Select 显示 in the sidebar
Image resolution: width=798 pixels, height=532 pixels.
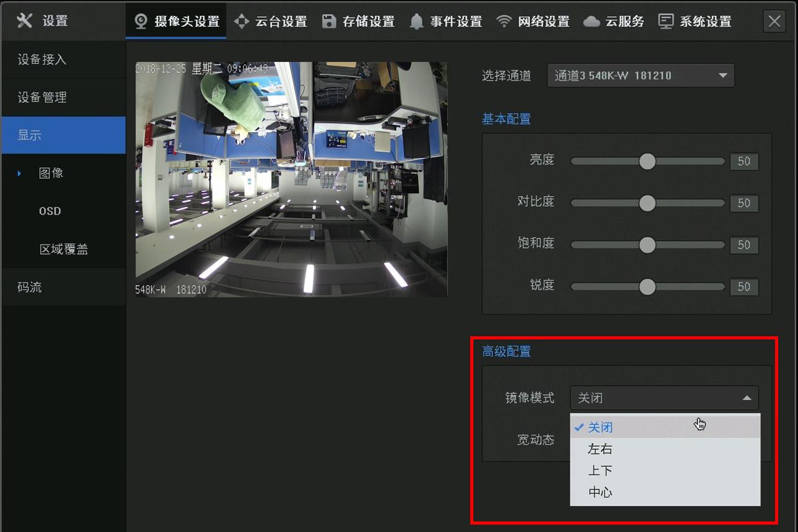[x=63, y=135]
